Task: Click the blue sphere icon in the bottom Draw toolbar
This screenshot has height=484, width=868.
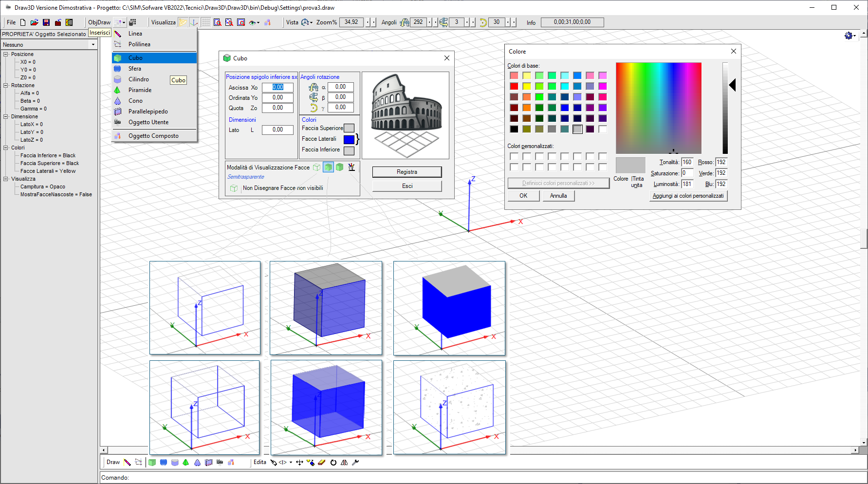Action: pyautogui.click(x=164, y=463)
